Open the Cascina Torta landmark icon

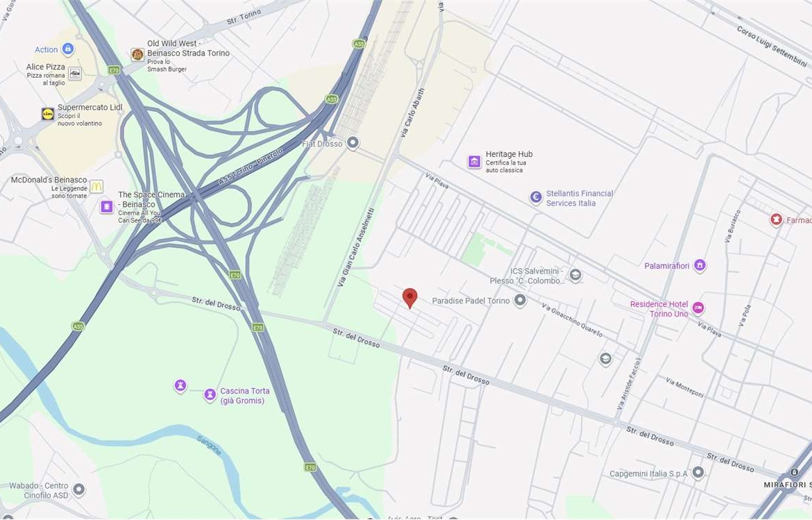click(x=210, y=395)
